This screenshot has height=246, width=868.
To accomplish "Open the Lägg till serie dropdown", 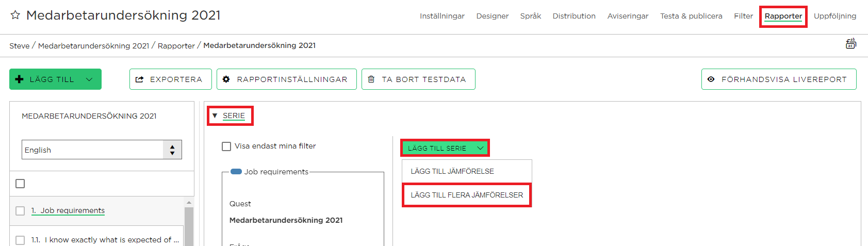I will 445,148.
